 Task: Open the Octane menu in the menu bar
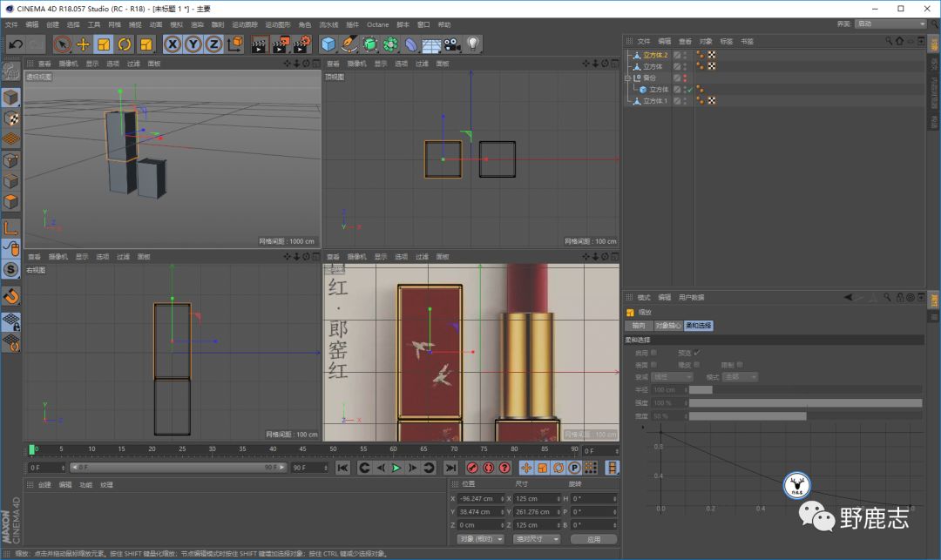[x=377, y=24]
